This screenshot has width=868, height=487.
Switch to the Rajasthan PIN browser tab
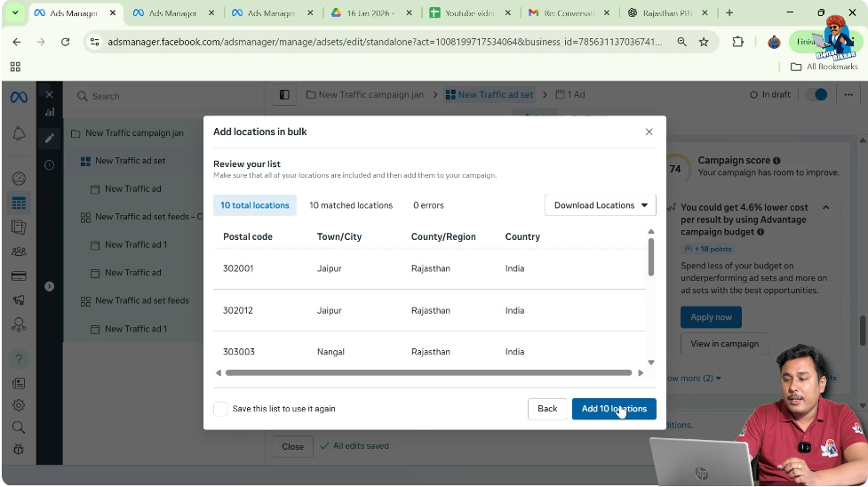click(667, 12)
